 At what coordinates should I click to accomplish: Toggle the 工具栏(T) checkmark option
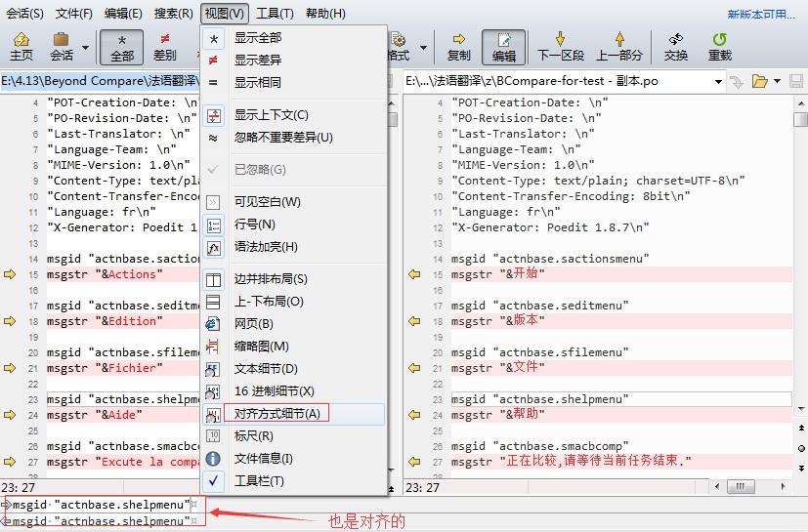point(294,481)
